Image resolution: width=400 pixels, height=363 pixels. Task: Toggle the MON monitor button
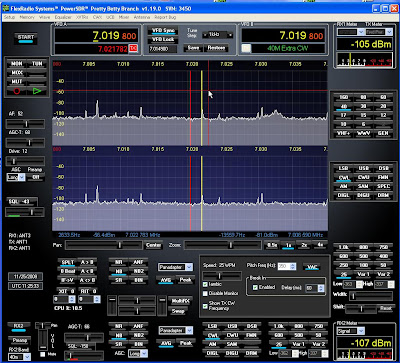point(17,64)
